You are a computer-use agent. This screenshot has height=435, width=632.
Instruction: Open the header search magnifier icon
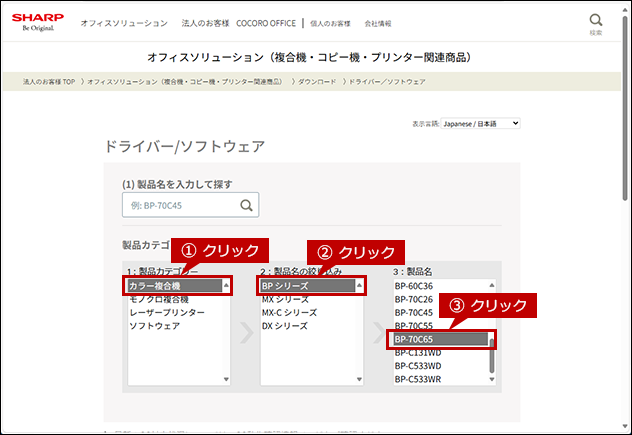[596, 20]
